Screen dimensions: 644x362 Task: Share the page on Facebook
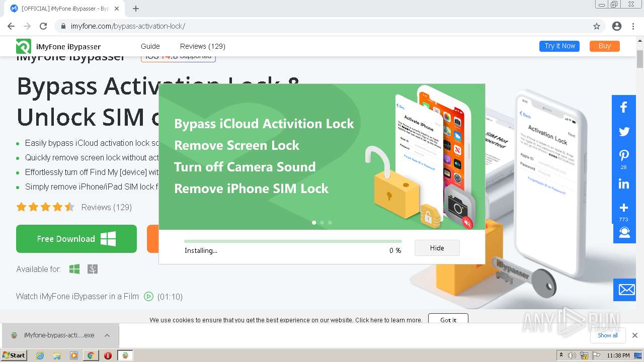[x=624, y=107]
